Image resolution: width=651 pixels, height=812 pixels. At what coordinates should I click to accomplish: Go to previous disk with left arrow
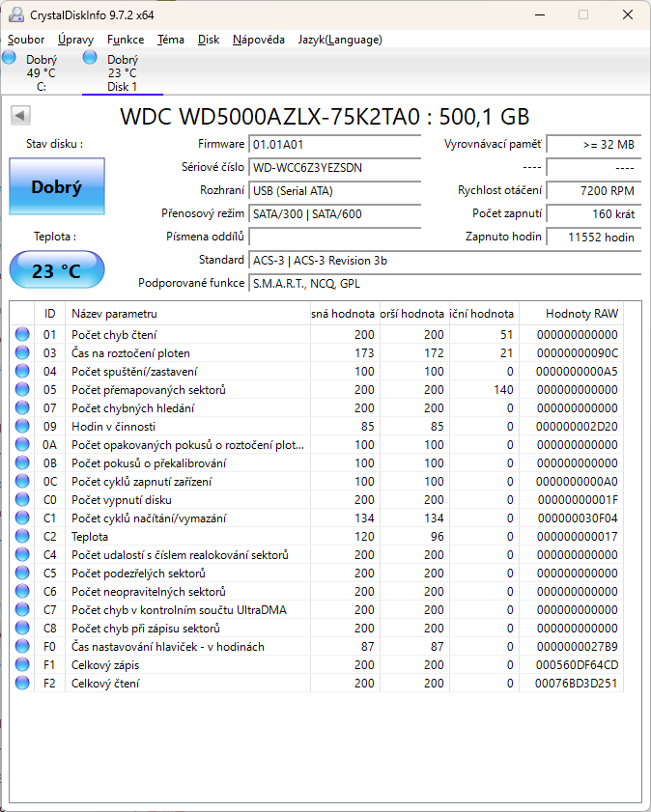click(x=20, y=116)
